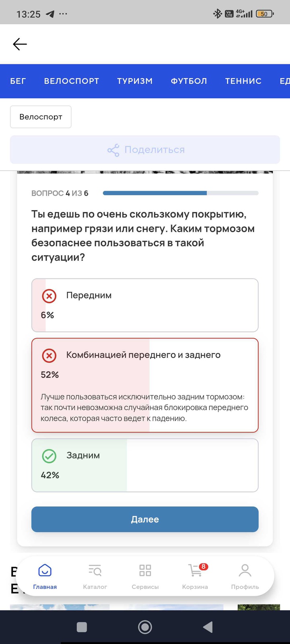The width and height of the screenshot is (290, 644).
Task: Open the Сервисы grid icon
Action: (x=145, y=570)
